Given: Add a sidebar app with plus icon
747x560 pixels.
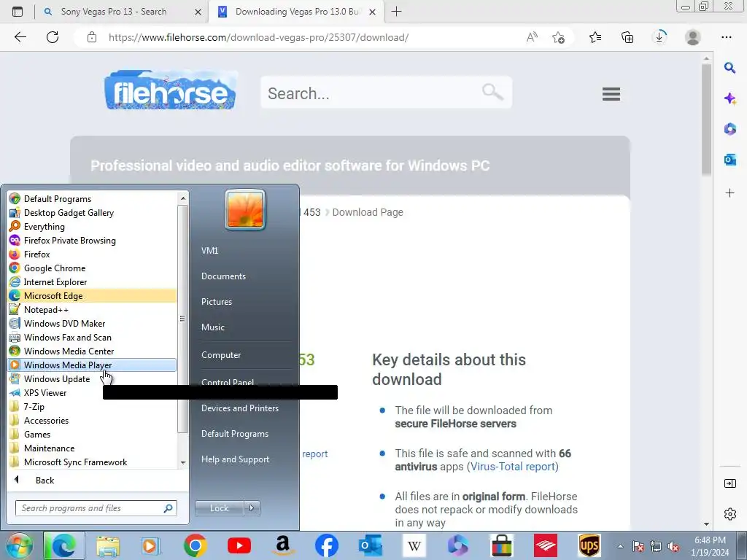Looking at the screenshot, I should point(729,192).
